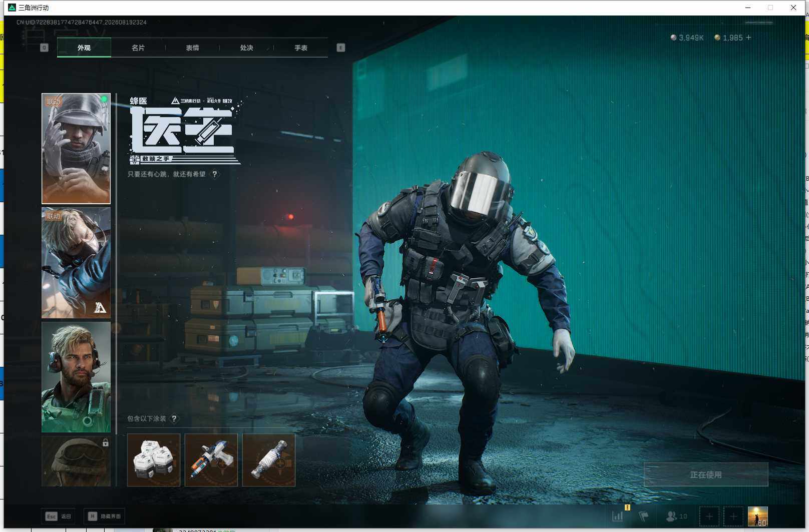Open the 外观 appearance tab
809x532 pixels.
84,48
